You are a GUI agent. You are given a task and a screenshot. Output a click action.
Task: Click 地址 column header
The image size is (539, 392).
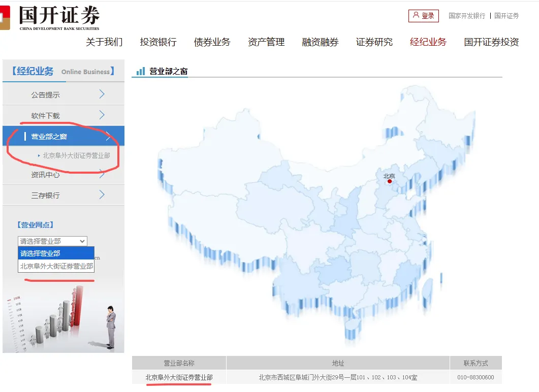pyautogui.click(x=338, y=363)
